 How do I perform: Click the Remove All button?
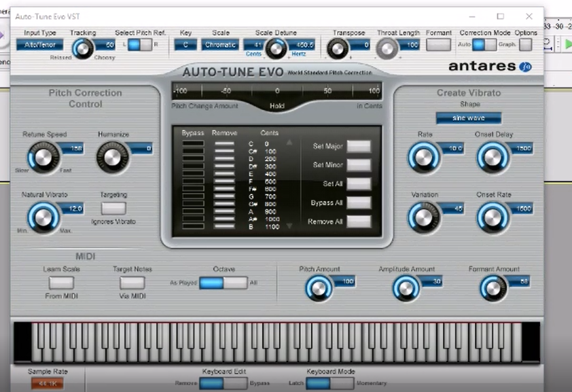pos(359,221)
